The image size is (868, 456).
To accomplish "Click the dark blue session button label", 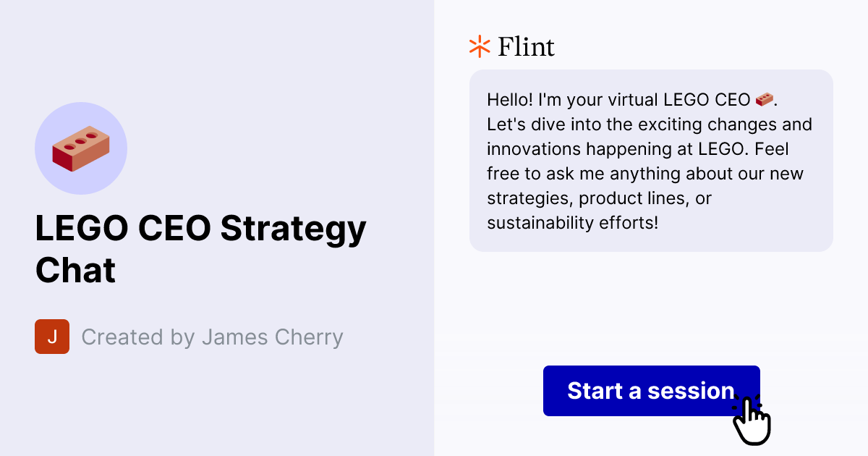I will tap(650, 391).
